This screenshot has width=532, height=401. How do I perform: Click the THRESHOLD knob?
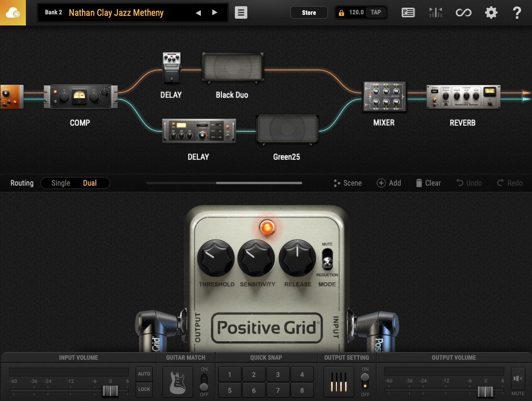(x=216, y=259)
